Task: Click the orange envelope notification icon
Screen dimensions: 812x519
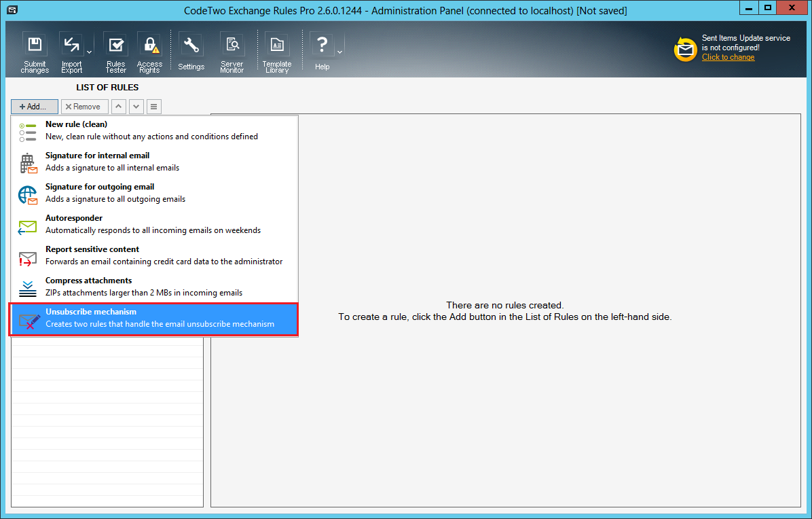Action: coord(685,49)
